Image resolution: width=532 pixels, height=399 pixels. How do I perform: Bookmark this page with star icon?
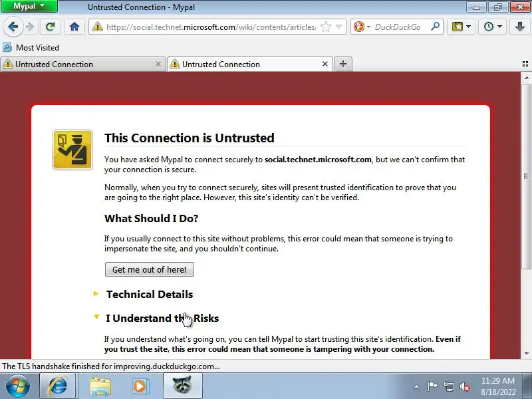(325, 27)
